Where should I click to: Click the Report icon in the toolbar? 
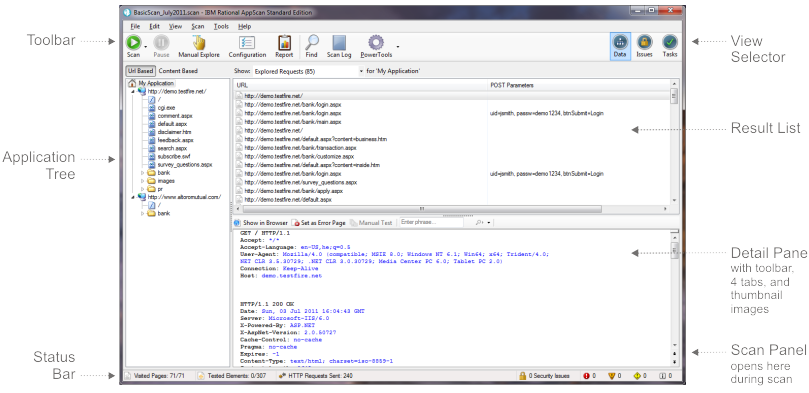[x=284, y=46]
